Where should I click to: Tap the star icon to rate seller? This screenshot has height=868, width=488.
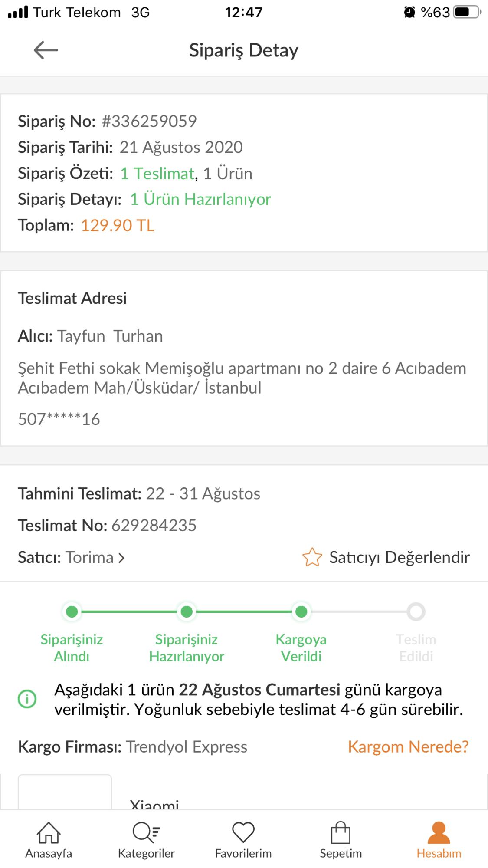pos(312,557)
